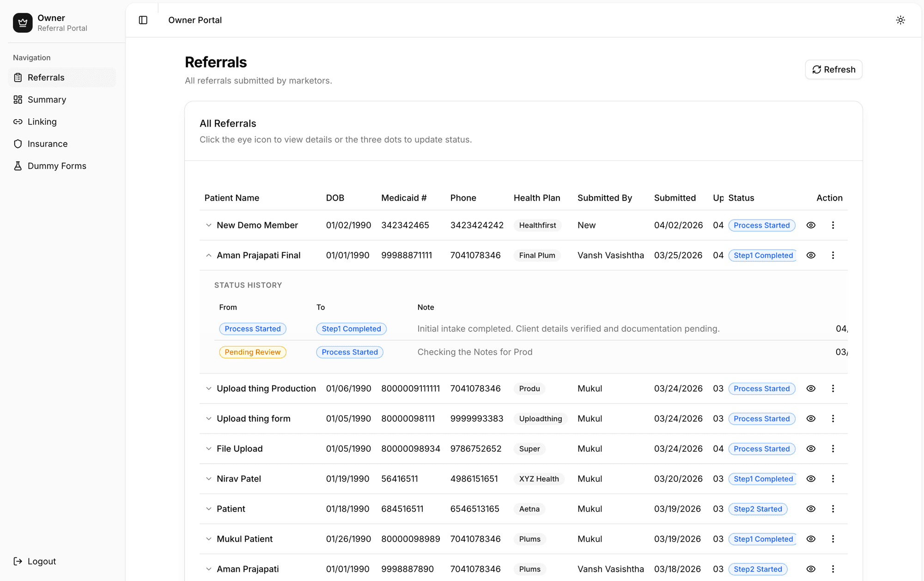Open the Summary section
This screenshot has height=581, width=924.
(47, 99)
